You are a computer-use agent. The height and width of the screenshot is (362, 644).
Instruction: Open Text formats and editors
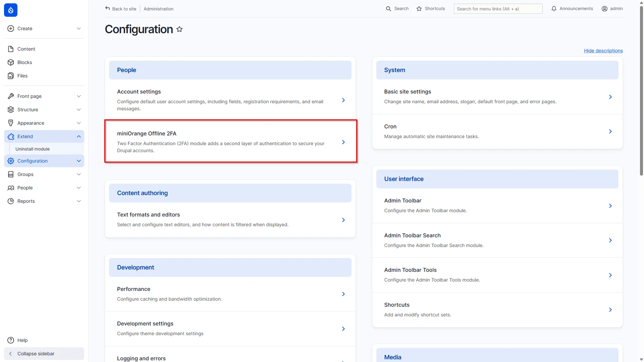click(x=230, y=220)
